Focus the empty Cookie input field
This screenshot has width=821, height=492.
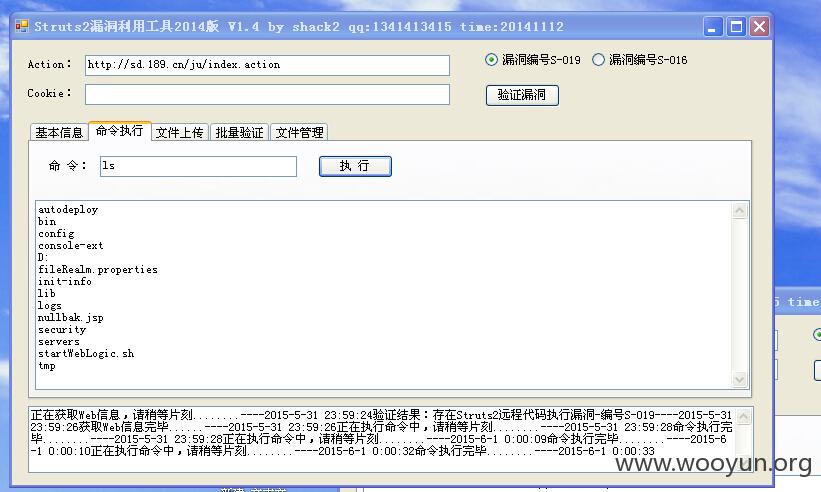267,94
